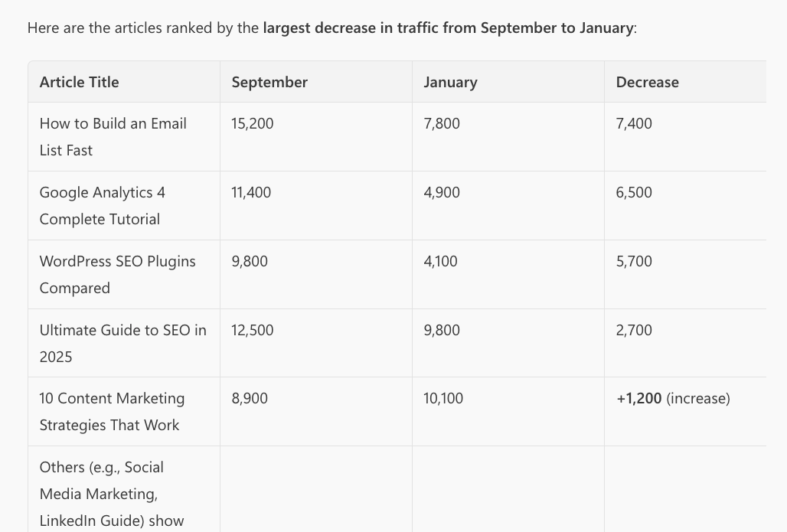The width and height of the screenshot is (787, 532).
Task: Click the "WordPress SEO Plugins Compared" title cell
Action: (117, 275)
